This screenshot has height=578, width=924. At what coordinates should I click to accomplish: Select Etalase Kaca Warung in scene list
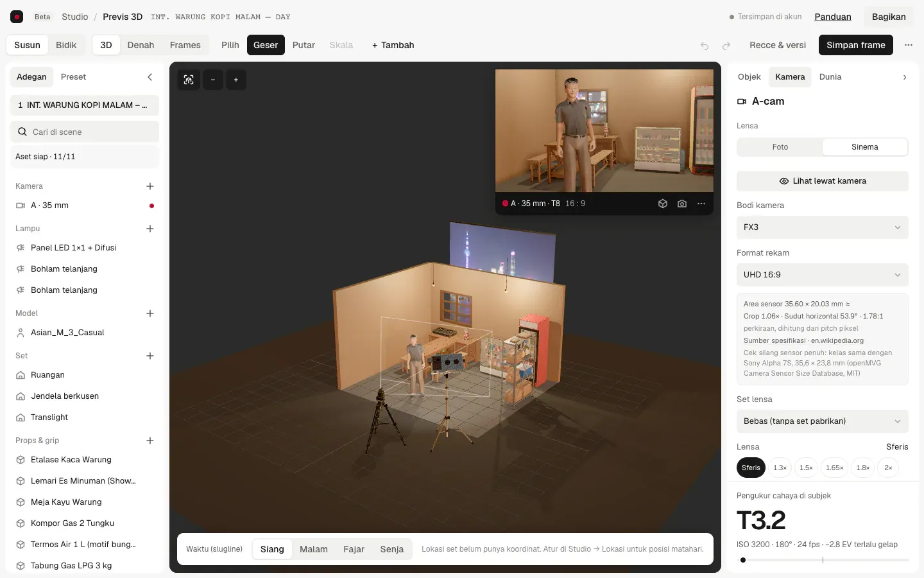coord(85,460)
